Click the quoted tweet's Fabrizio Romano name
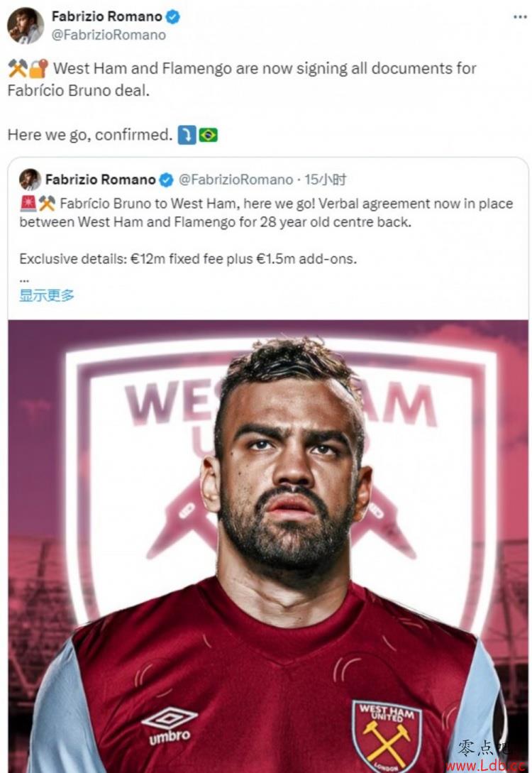This screenshot has height=773, width=532. [101, 180]
